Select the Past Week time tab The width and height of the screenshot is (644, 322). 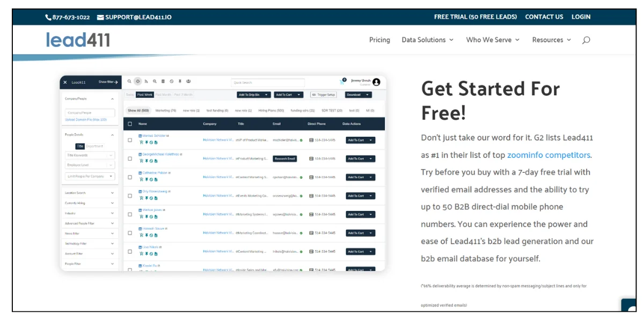point(145,94)
